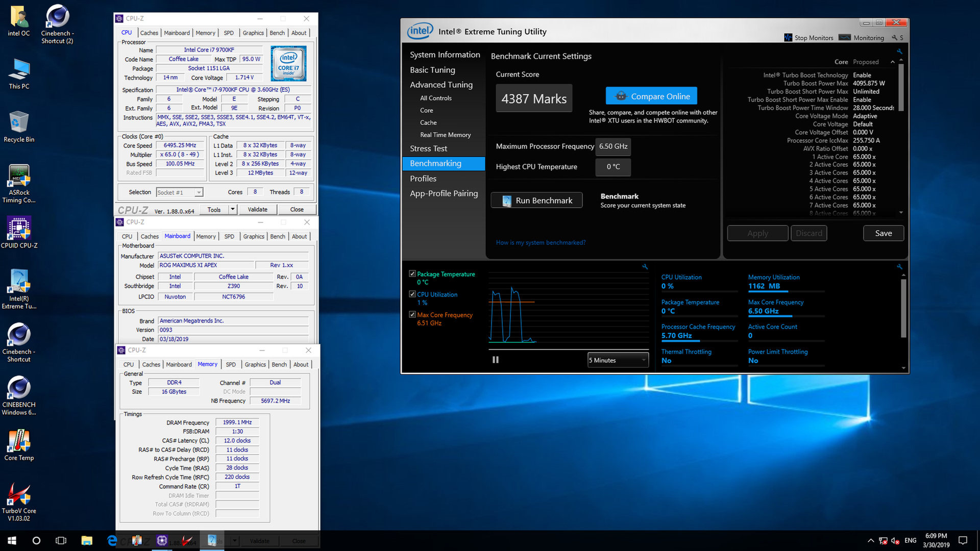980x551 pixels.
Task: Open SPD tab in Mainboard CPU-Z window
Action: pyautogui.click(x=229, y=236)
